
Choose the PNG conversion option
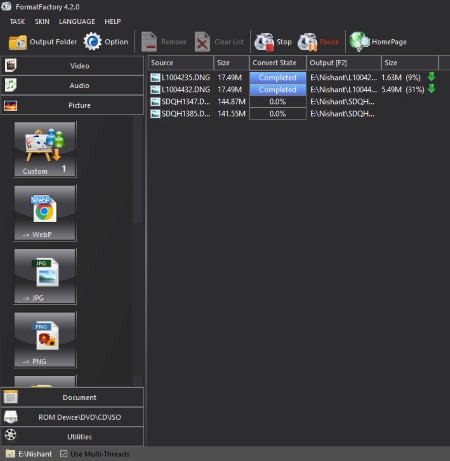point(45,339)
